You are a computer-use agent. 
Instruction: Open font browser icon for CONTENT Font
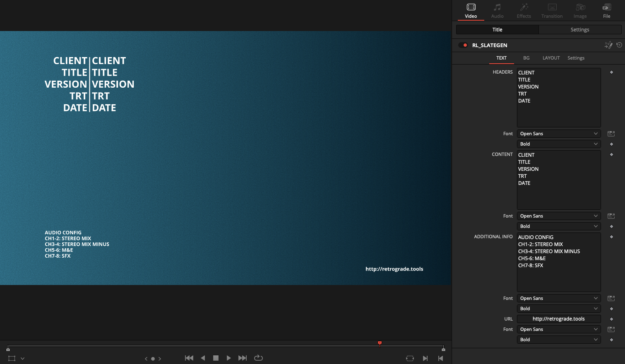click(611, 216)
